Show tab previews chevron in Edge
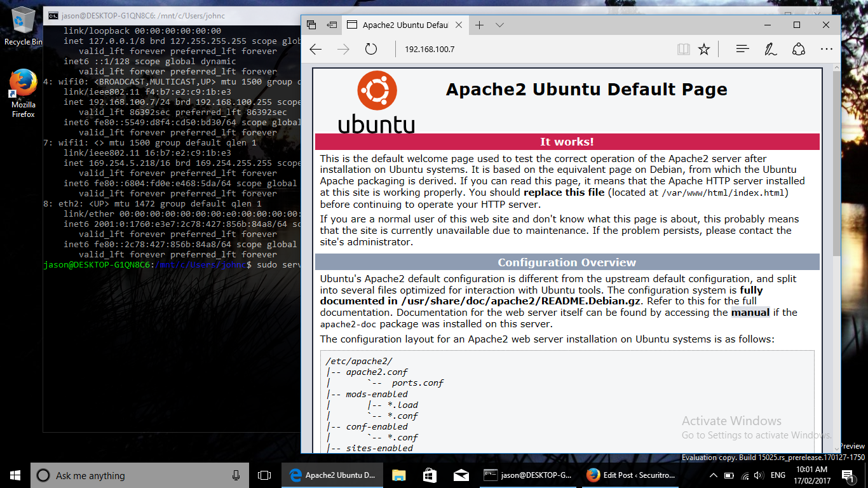This screenshot has height=488, width=868. coord(499,25)
